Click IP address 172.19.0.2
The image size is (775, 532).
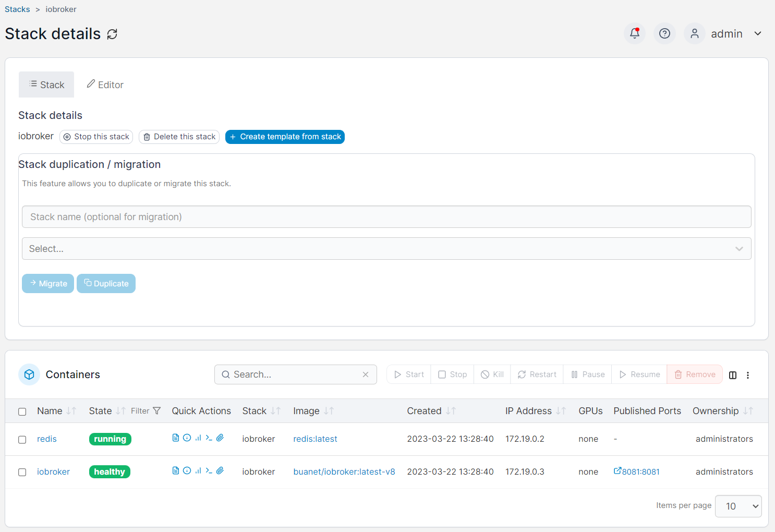click(525, 439)
